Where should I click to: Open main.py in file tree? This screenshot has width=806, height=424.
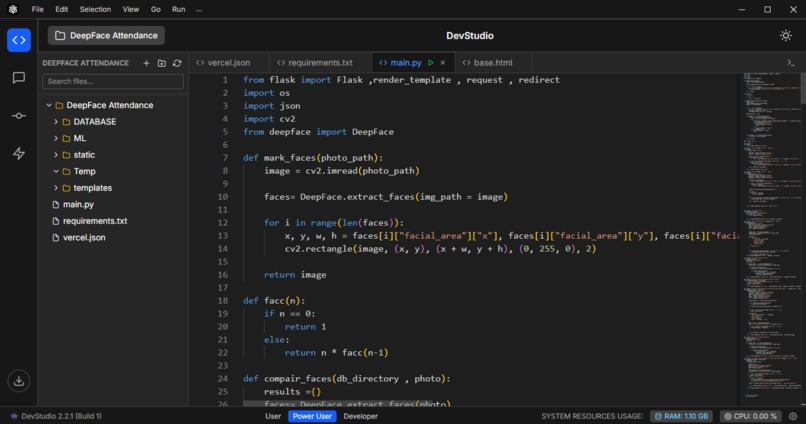pyautogui.click(x=78, y=205)
